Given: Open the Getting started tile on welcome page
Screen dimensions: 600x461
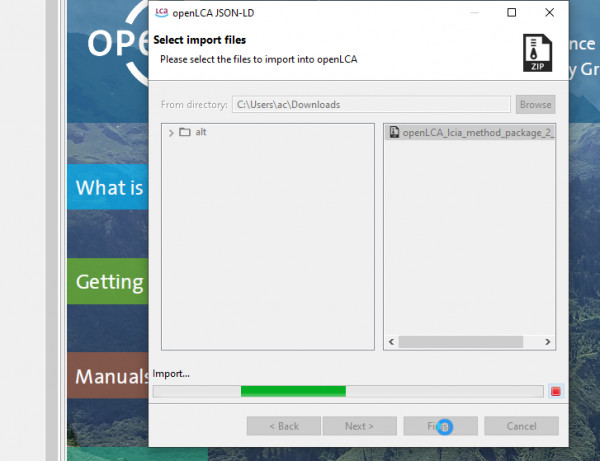Looking at the screenshot, I should (108, 282).
